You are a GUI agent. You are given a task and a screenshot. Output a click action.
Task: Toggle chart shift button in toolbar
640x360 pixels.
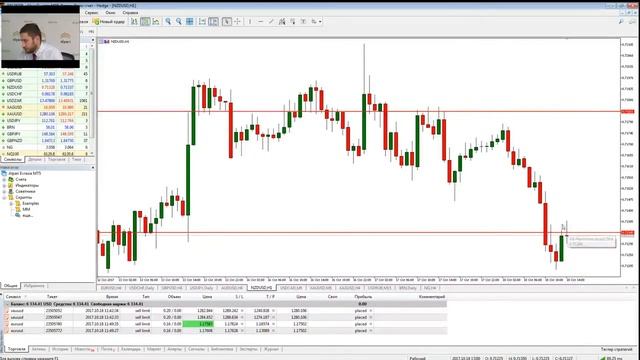tap(213, 21)
